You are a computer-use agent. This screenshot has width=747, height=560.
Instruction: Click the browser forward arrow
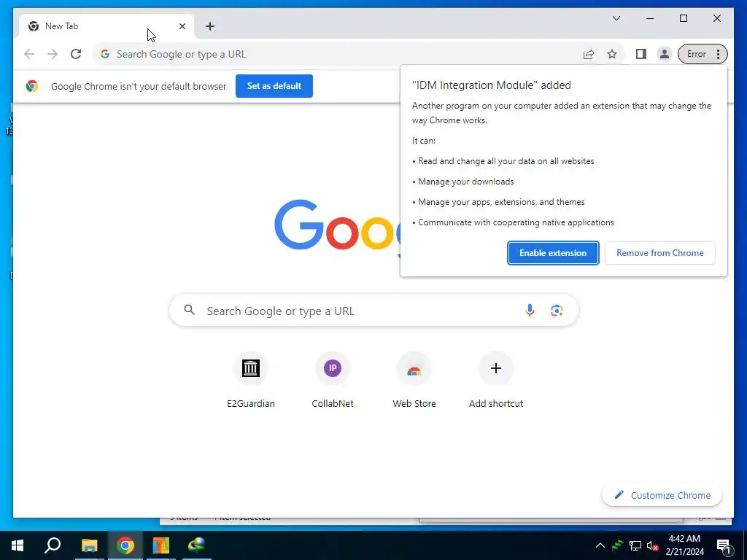[53, 54]
